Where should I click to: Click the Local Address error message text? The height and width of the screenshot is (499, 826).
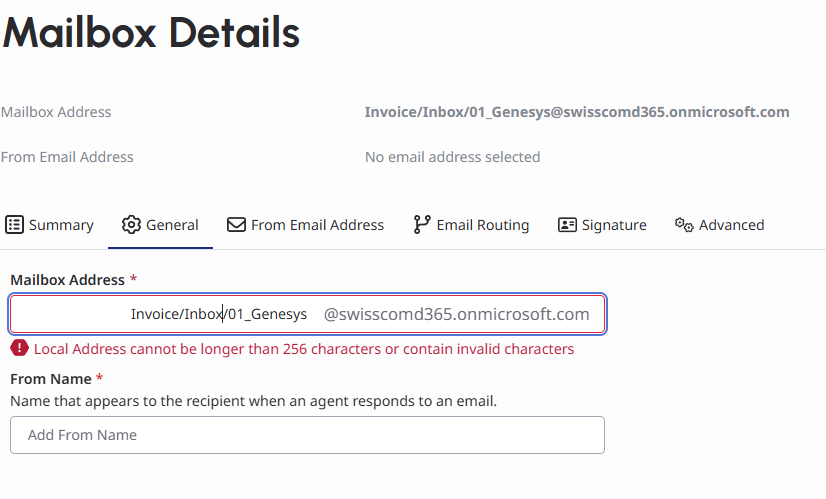[304, 349]
